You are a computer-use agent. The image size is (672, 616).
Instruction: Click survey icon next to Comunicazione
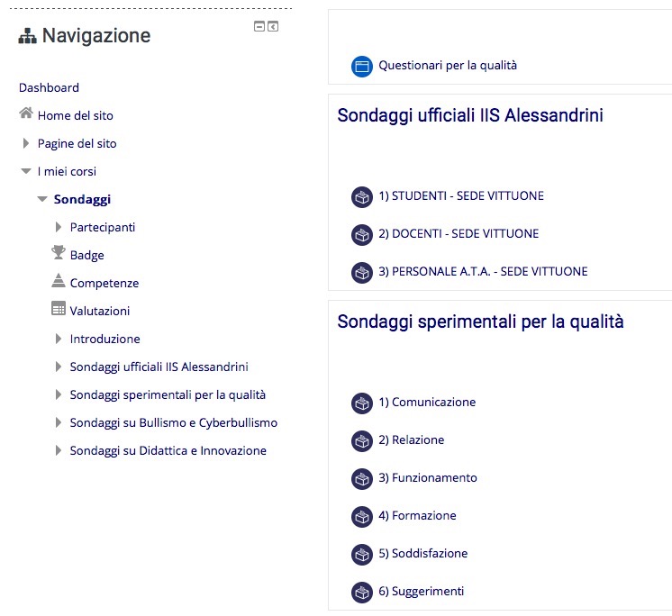[x=362, y=403]
